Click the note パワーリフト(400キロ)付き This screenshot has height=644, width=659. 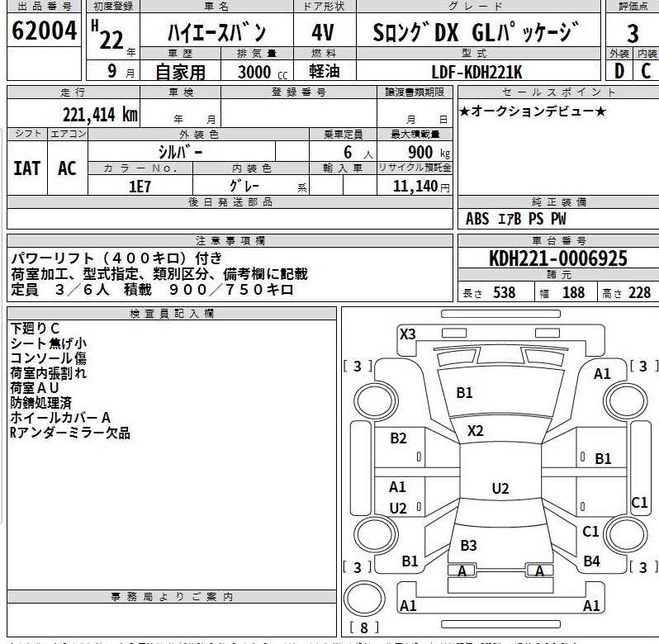point(116,258)
